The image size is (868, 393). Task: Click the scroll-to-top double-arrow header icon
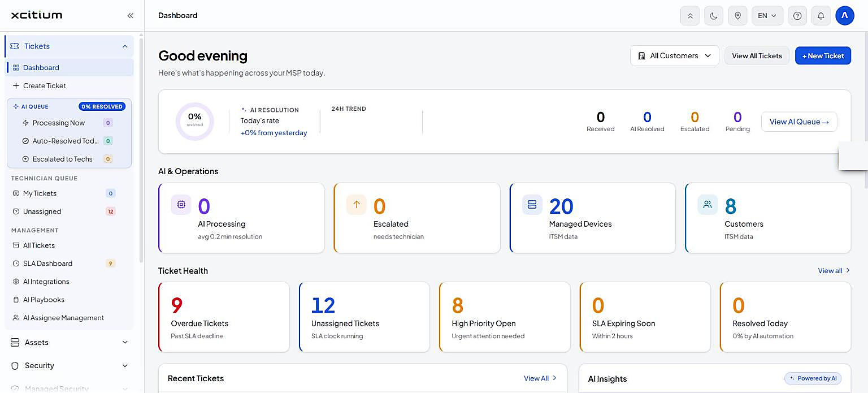click(x=690, y=16)
